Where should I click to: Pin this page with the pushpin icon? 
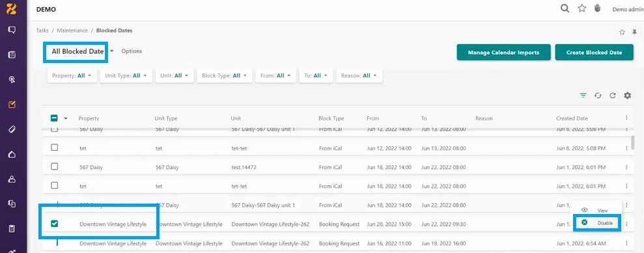634,32
